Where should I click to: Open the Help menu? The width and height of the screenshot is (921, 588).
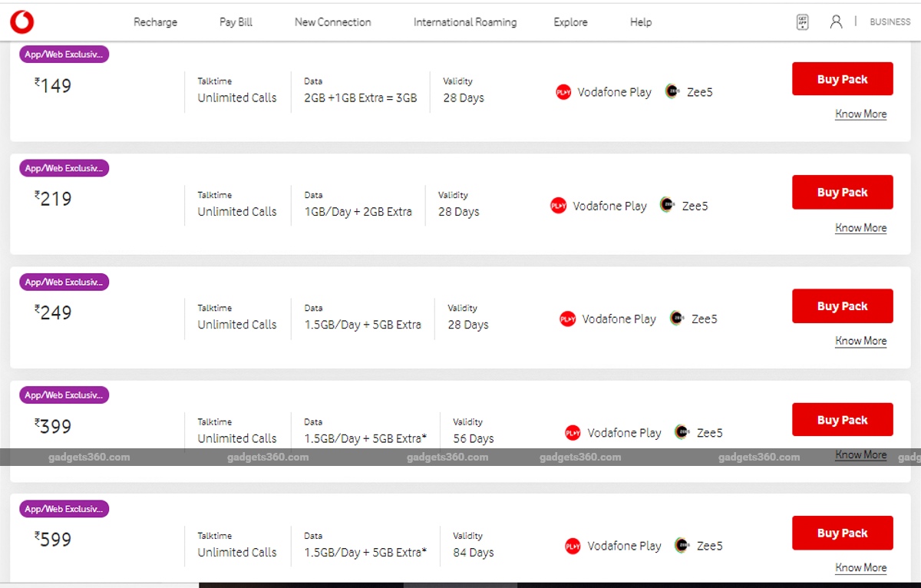tap(640, 21)
